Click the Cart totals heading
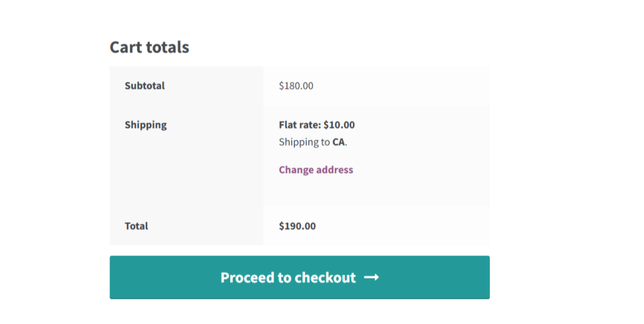The height and width of the screenshot is (324, 644). (149, 47)
